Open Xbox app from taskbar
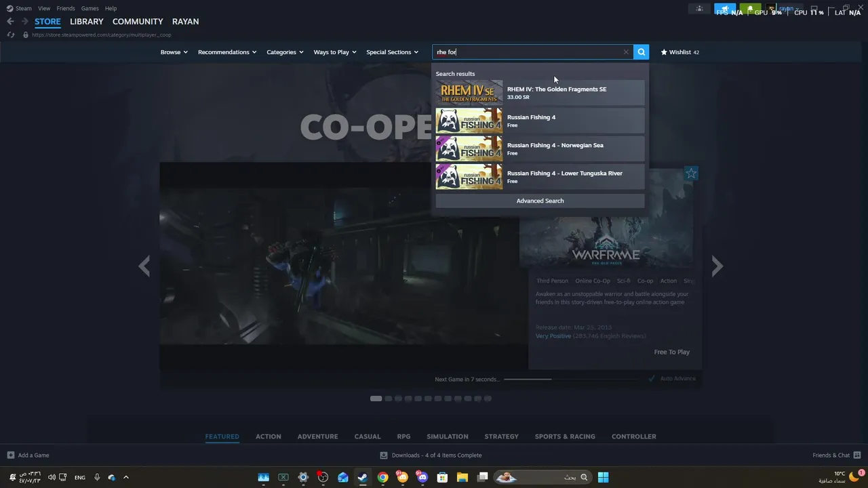The height and width of the screenshot is (488, 868). [x=283, y=477]
